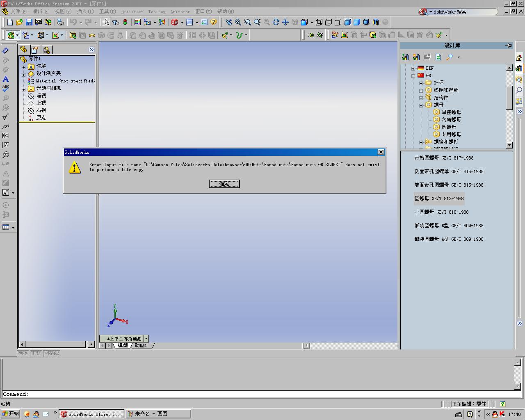Image resolution: width=525 pixels, height=420 pixels.
Task: Toggle the 正交 status bar button
Action: coord(36,353)
